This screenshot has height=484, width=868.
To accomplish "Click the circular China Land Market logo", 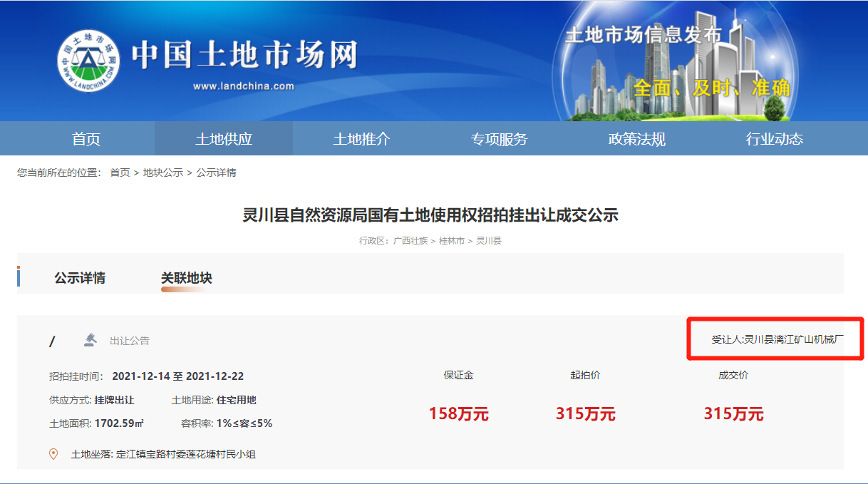I will click(x=89, y=61).
